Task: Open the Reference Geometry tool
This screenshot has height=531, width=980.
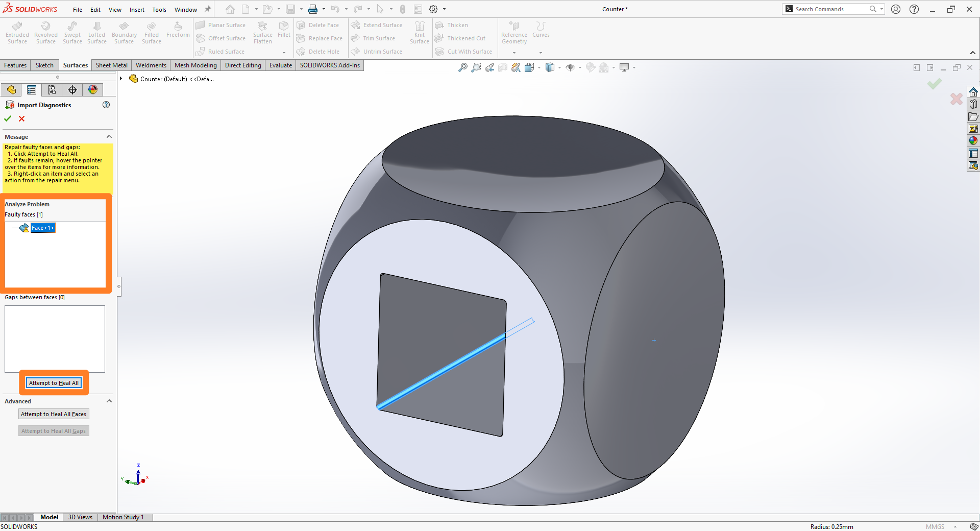Action: click(513, 32)
